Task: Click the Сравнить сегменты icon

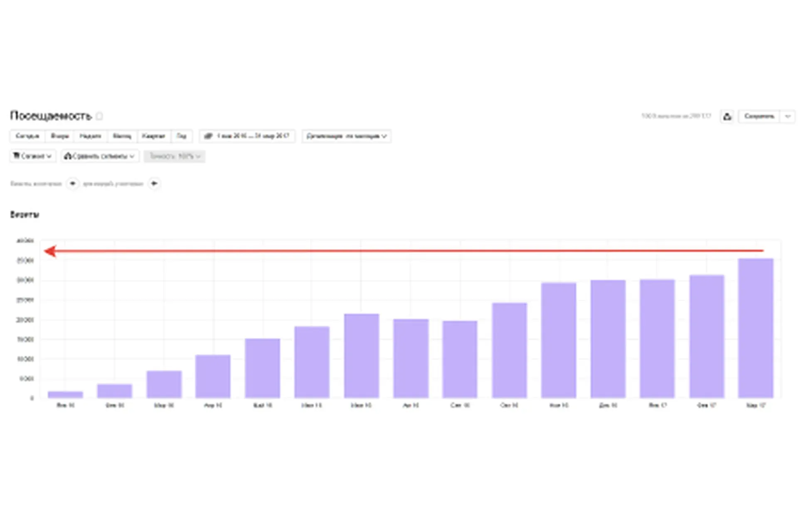Action: 68,156
